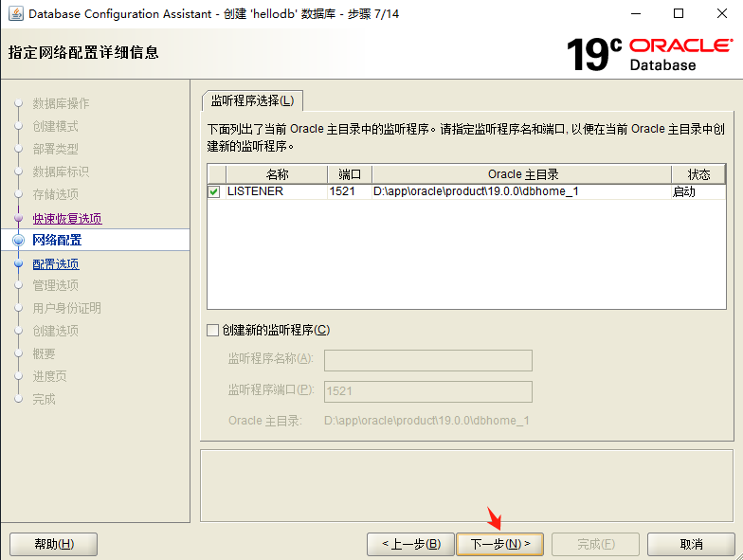Click the message area below the listener panel
743x560 pixels.
[x=466, y=485]
